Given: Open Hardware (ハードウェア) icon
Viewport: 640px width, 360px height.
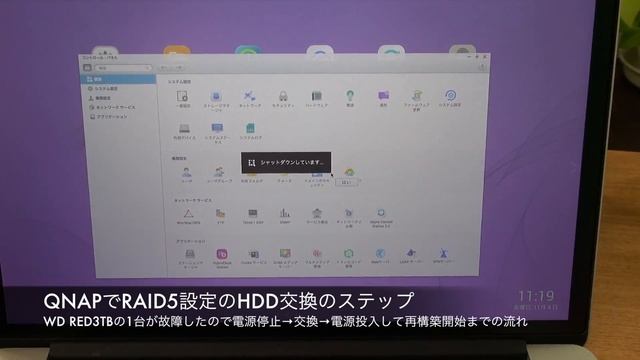Looking at the screenshot, I should click(x=316, y=96).
